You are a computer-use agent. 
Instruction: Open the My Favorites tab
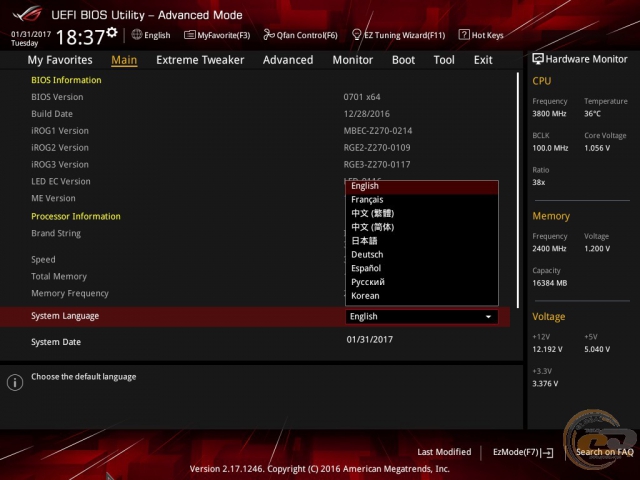(60, 60)
